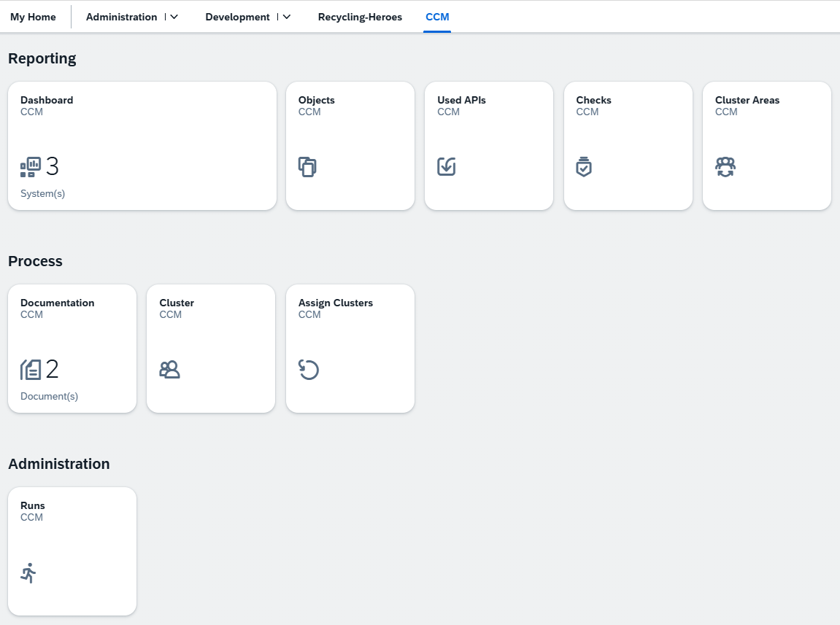
Task: Click the Administration section heading
Action: point(59,464)
